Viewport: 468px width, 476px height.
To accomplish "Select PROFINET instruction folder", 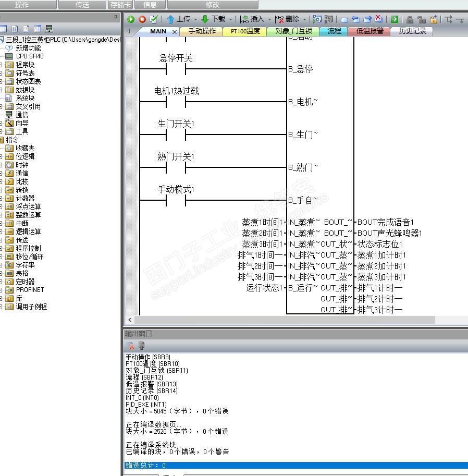I will click(30, 289).
